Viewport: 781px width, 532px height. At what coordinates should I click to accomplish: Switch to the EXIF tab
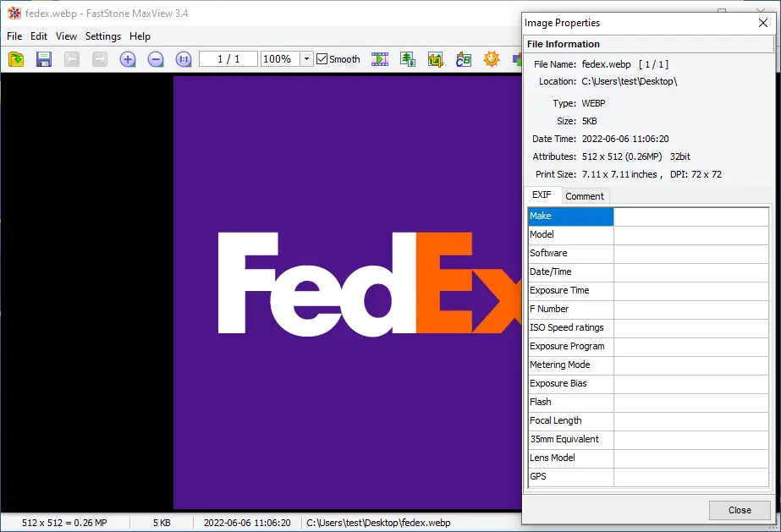click(542, 195)
